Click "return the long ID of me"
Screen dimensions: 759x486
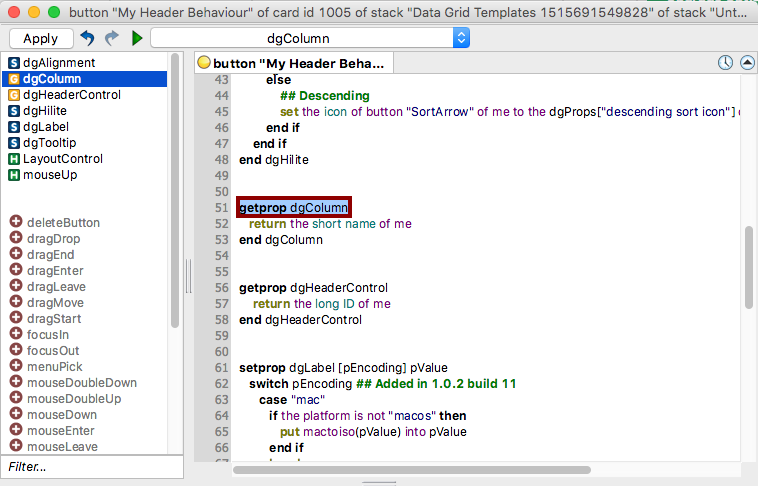(321, 304)
